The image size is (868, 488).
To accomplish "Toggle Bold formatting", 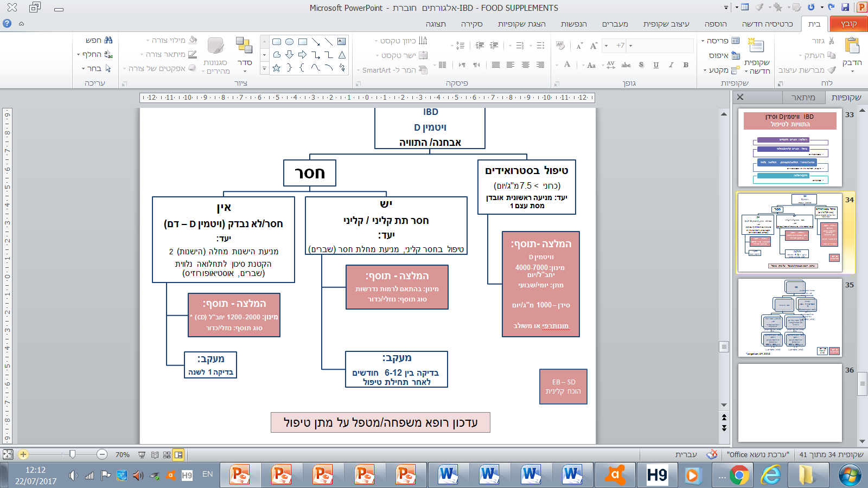I will point(686,65).
